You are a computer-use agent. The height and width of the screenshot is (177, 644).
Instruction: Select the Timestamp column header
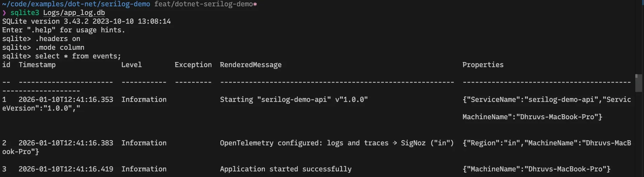click(x=37, y=65)
